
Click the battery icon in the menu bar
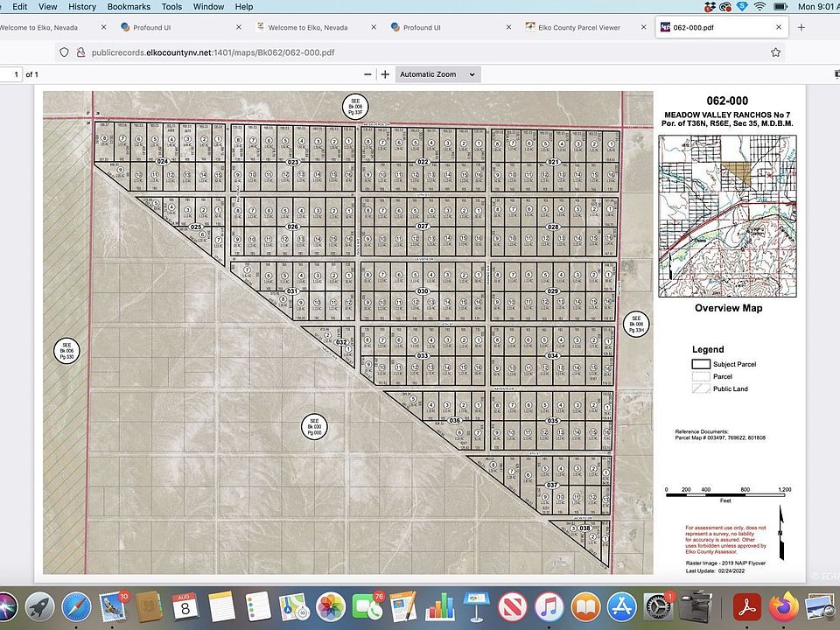pos(780,6)
